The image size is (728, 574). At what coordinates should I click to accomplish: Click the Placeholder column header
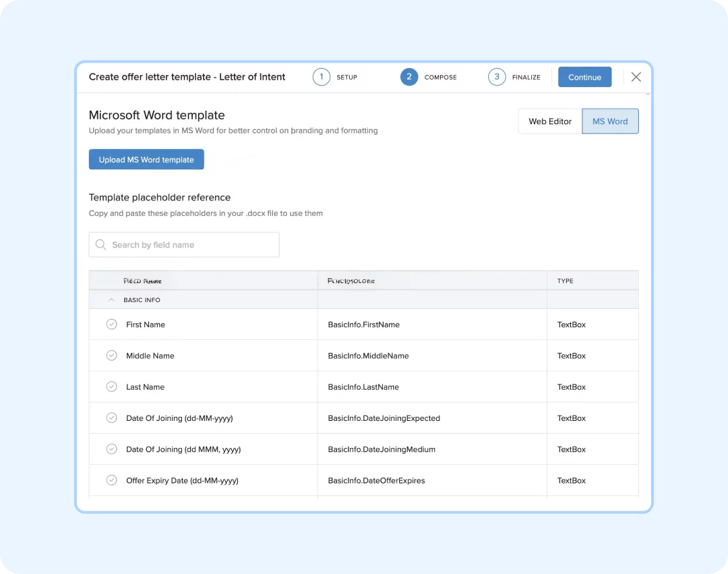click(351, 281)
